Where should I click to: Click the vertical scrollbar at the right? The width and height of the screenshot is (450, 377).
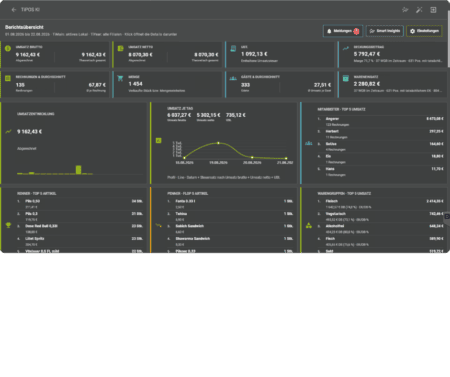pyautogui.click(x=449, y=38)
